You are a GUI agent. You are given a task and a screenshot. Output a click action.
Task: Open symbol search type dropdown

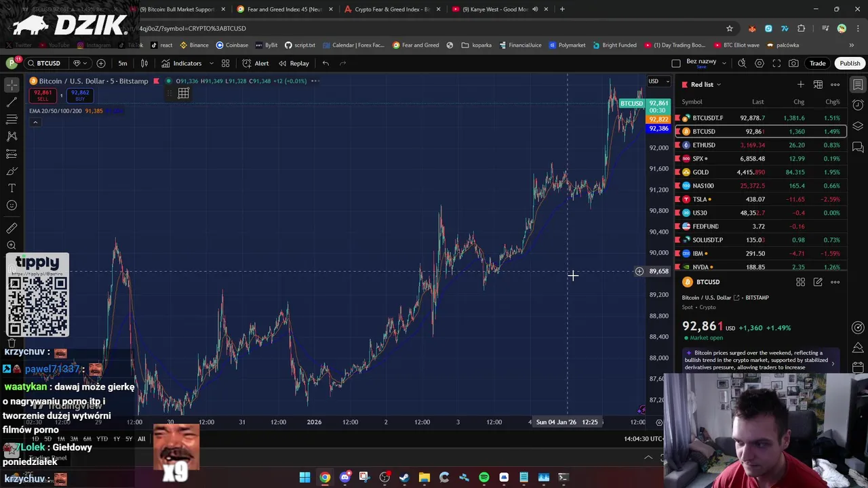pyautogui.click(x=79, y=63)
